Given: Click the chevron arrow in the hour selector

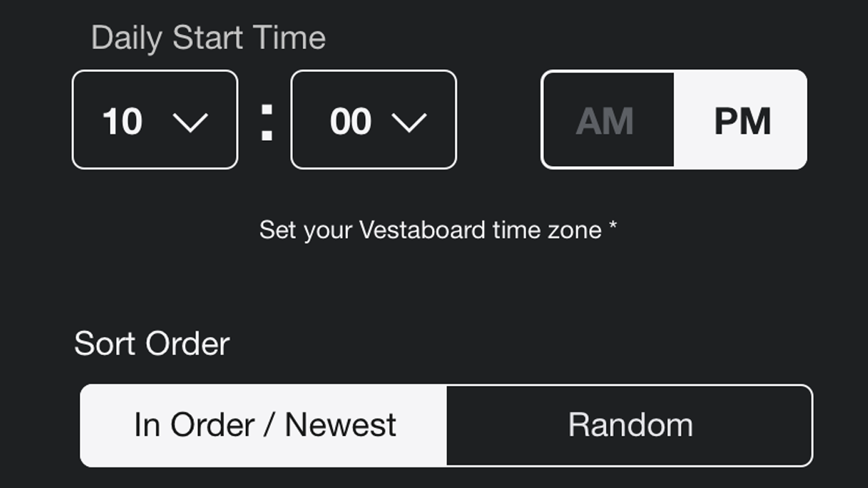Looking at the screenshot, I should pyautogui.click(x=190, y=122).
